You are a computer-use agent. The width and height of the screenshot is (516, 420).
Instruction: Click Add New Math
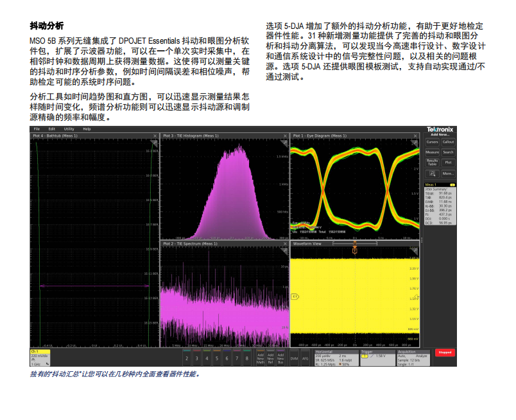[261, 358]
